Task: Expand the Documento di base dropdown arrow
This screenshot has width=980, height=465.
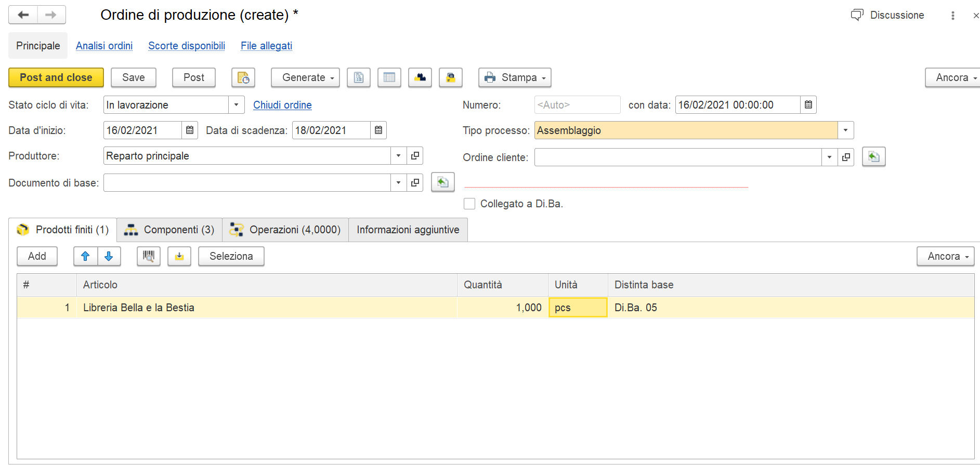Action: 399,183
